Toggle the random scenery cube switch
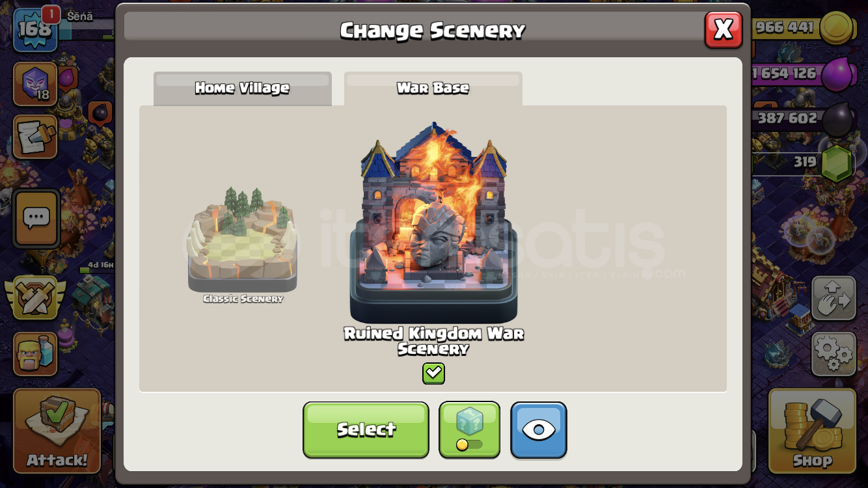Viewport: 868px width, 488px height. pos(470,430)
